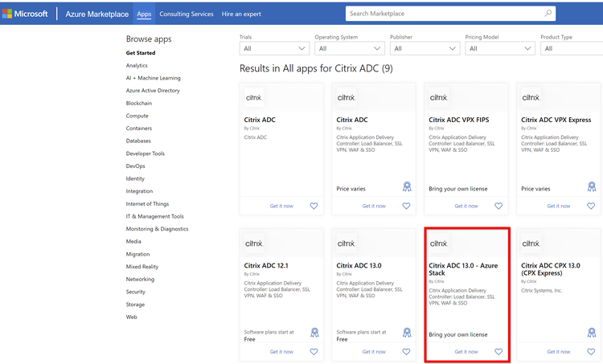
Task: Open the Publisher filter dropdown
Action: [x=425, y=48]
